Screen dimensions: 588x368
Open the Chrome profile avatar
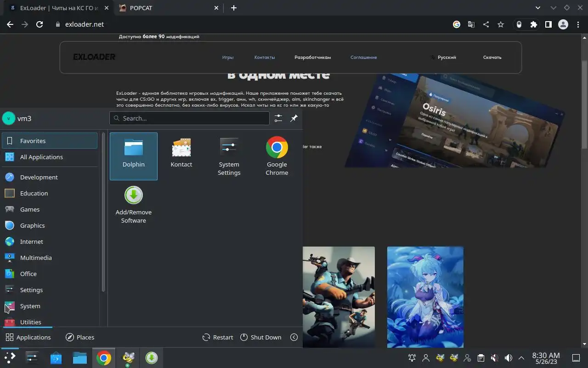pyautogui.click(x=563, y=24)
